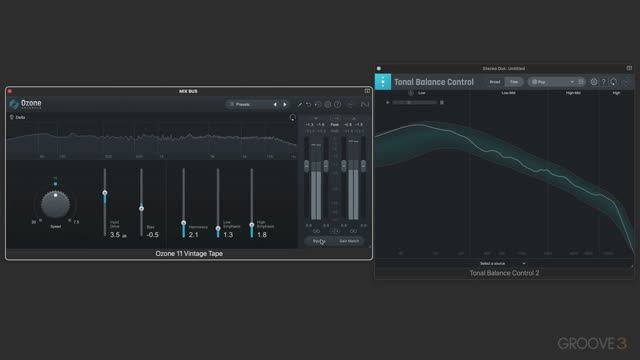Click the Low band power icon

411,93
